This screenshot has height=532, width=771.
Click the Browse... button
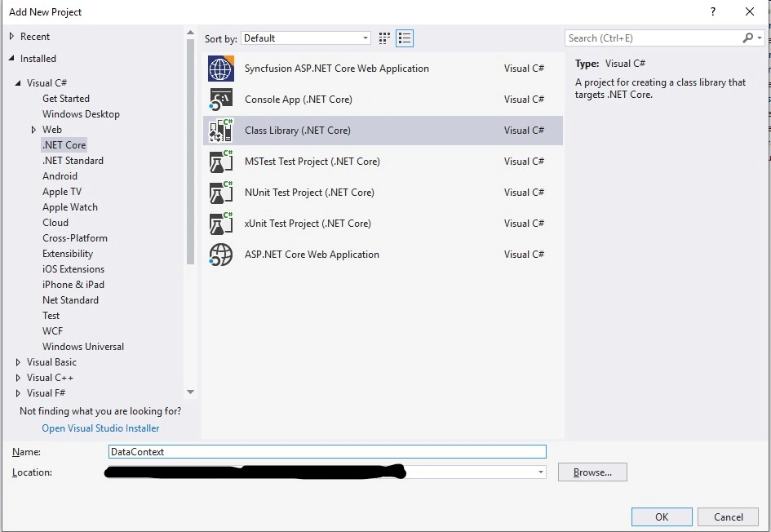[x=592, y=472]
